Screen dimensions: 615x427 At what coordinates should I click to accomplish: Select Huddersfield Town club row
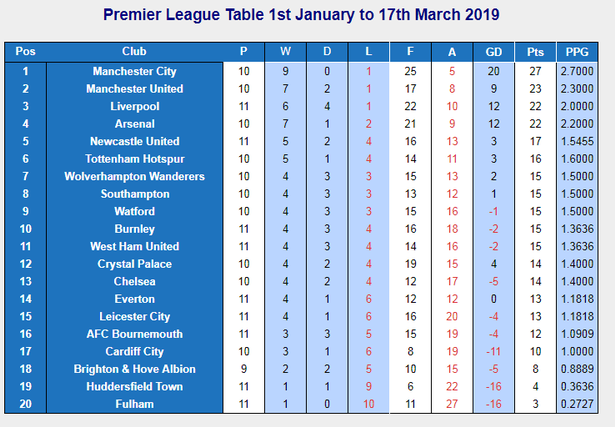(x=134, y=386)
